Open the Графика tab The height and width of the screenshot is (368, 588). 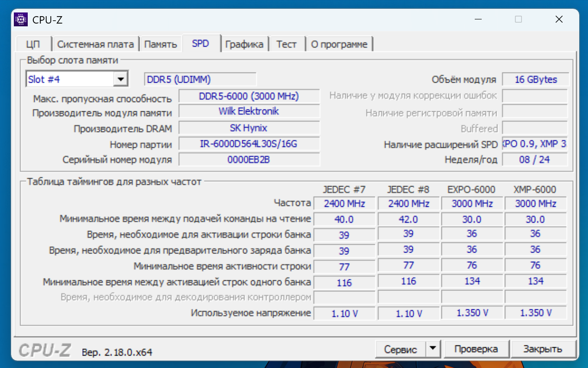245,44
